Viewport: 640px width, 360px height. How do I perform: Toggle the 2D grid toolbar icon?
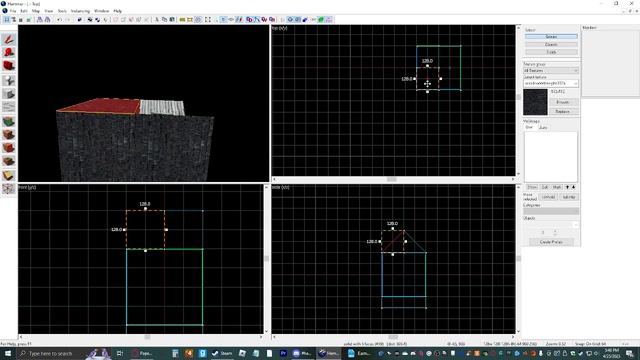pos(7,20)
